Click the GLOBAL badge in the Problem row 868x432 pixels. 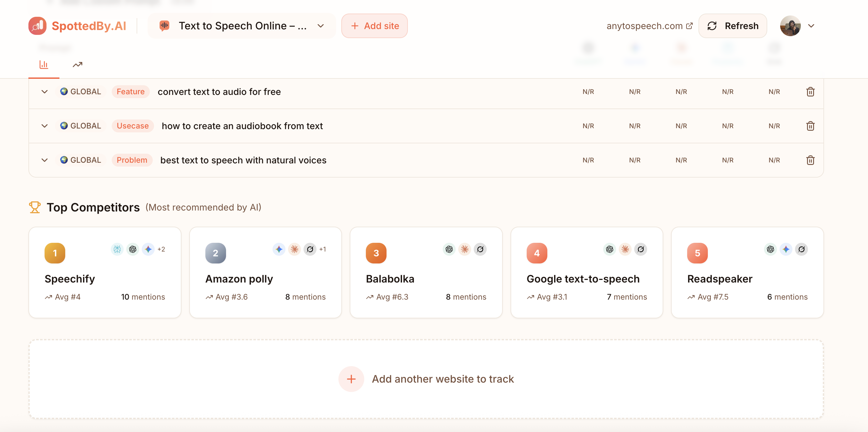click(x=80, y=160)
